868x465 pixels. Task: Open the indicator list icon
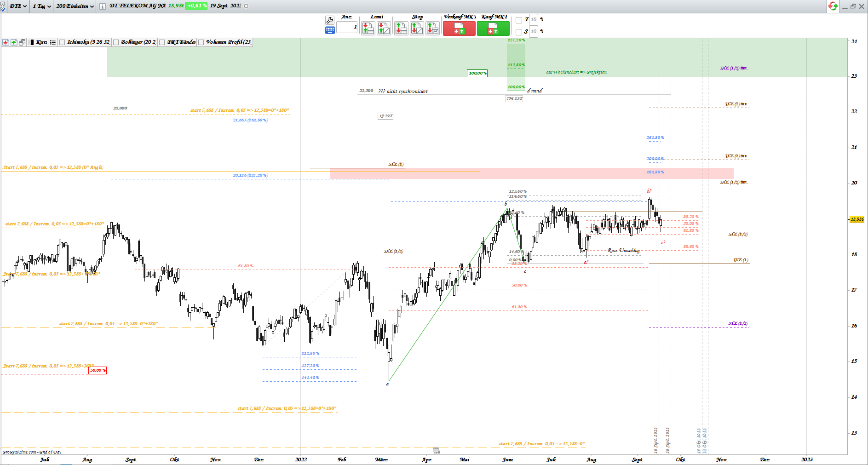pyautogui.click(x=53, y=42)
